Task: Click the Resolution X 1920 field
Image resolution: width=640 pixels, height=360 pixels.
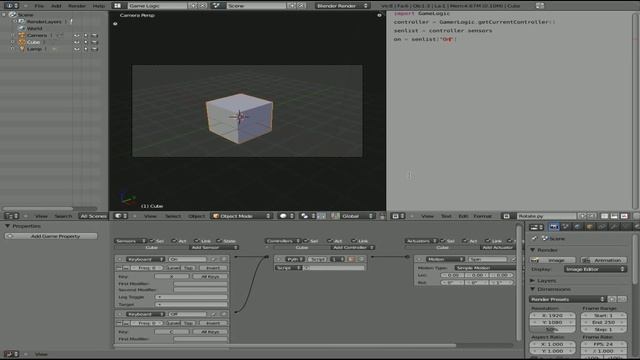Action: [x=553, y=316]
